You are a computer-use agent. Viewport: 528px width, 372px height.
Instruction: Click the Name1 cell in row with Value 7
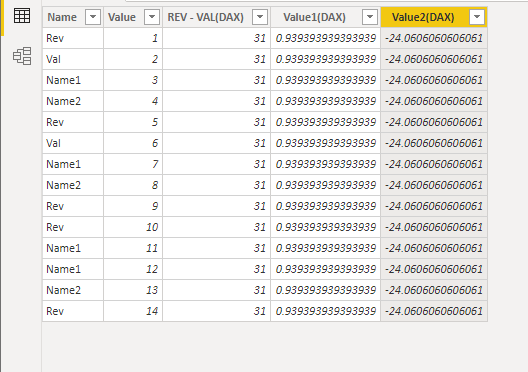[x=73, y=164]
